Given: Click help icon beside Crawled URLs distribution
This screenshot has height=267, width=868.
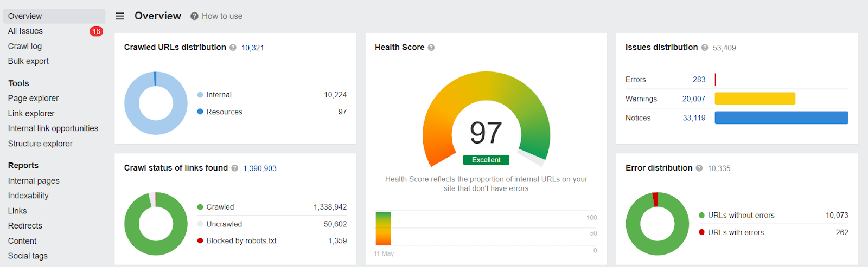Looking at the screenshot, I should tap(233, 48).
